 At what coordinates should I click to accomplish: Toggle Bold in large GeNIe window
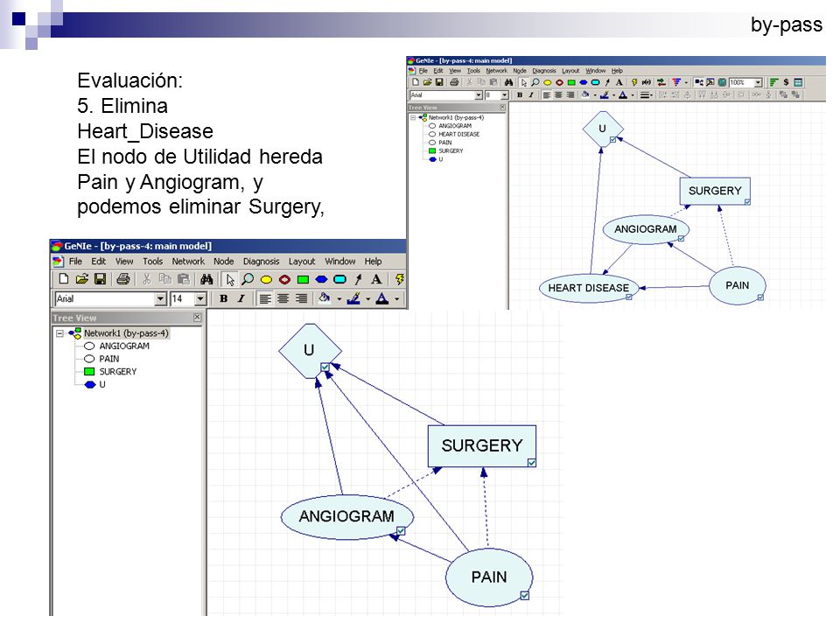pos(223,299)
